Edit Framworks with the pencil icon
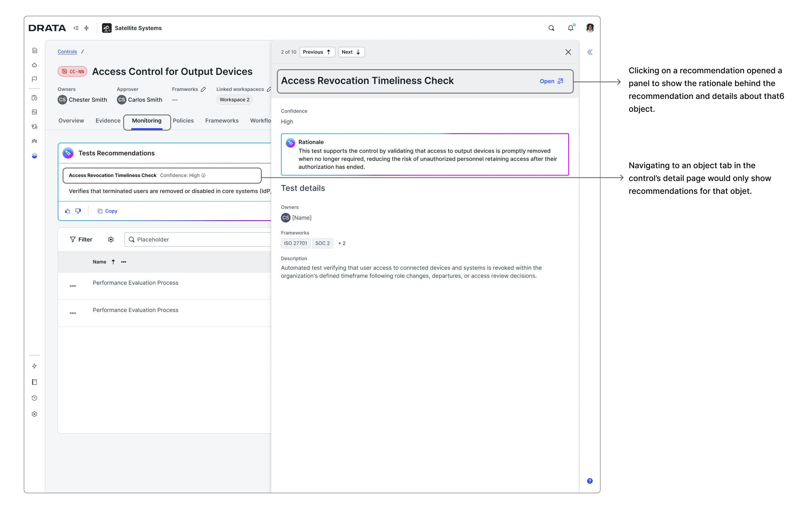Image resolution: width=812 pixels, height=509 pixels. point(203,89)
